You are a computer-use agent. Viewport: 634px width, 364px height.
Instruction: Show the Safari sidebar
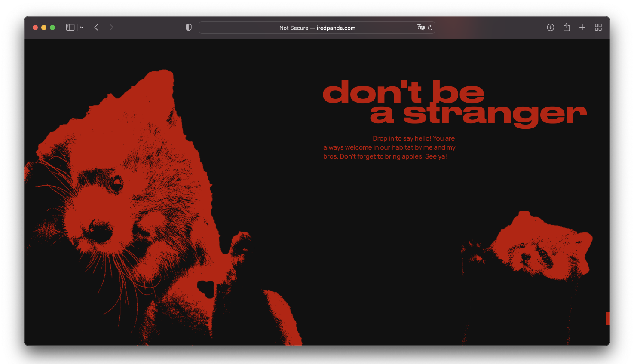point(70,28)
